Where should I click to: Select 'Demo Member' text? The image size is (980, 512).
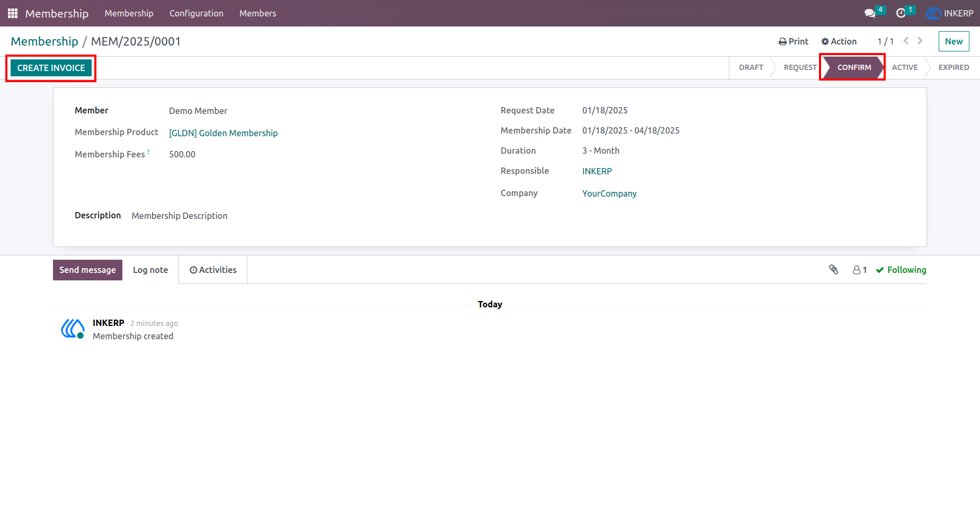point(198,111)
